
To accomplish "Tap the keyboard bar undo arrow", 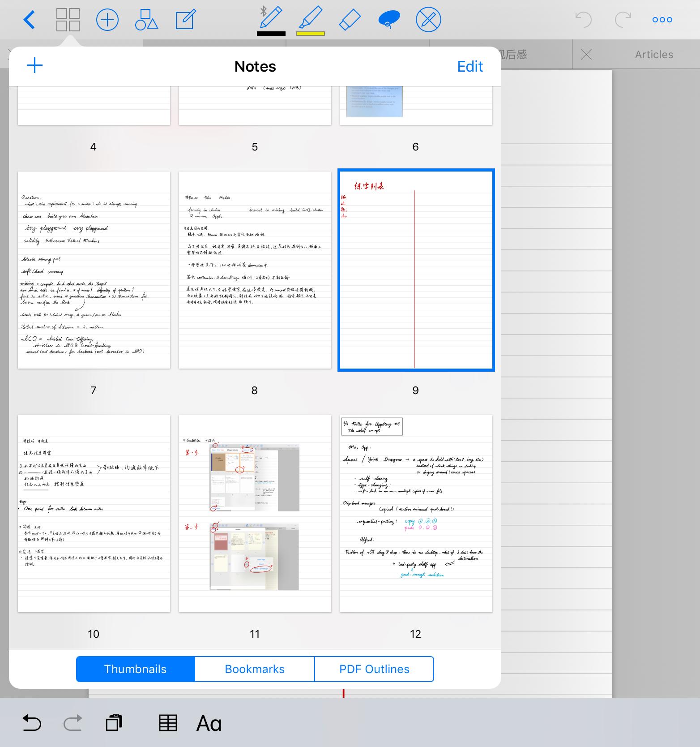I will [32, 723].
